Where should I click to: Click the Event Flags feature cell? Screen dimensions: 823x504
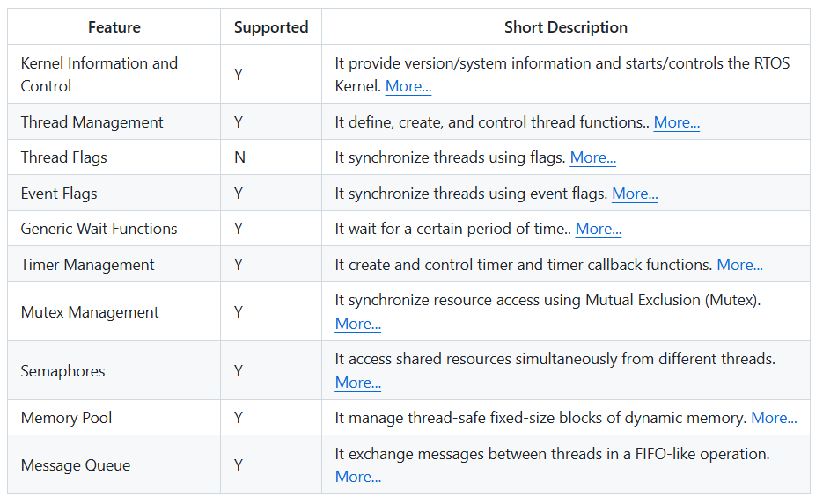pos(59,194)
